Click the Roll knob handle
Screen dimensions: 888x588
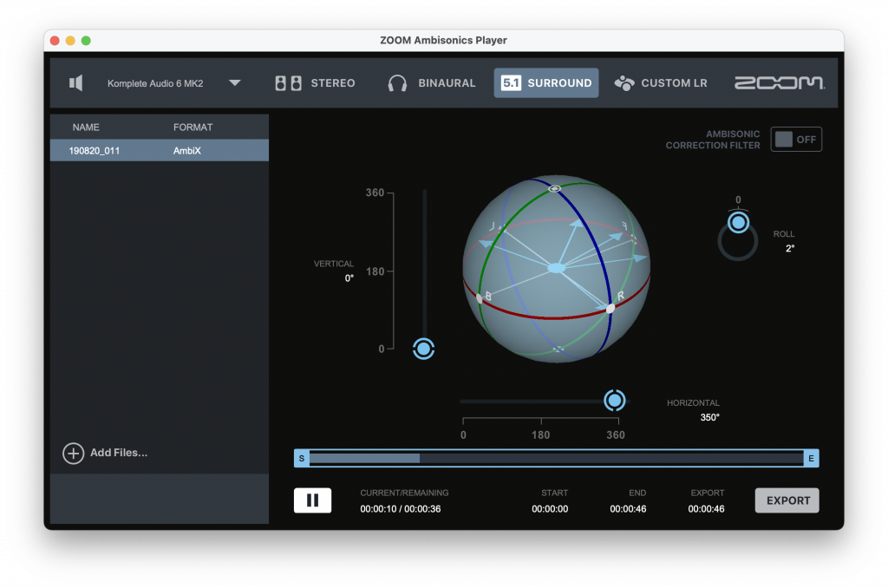tap(738, 224)
